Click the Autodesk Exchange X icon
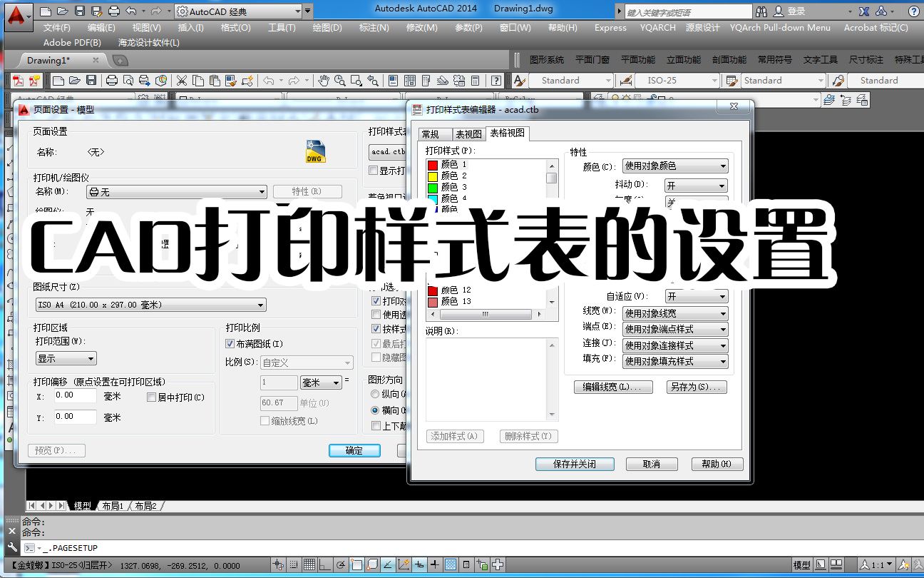The image size is (924, 578). click(x=864, y=11)
